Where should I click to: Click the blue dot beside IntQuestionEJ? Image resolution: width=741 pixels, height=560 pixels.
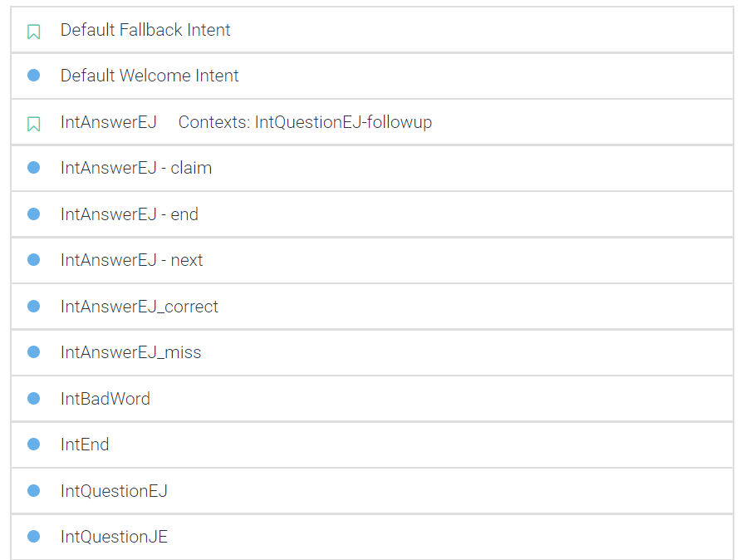(x=34, y=491)
